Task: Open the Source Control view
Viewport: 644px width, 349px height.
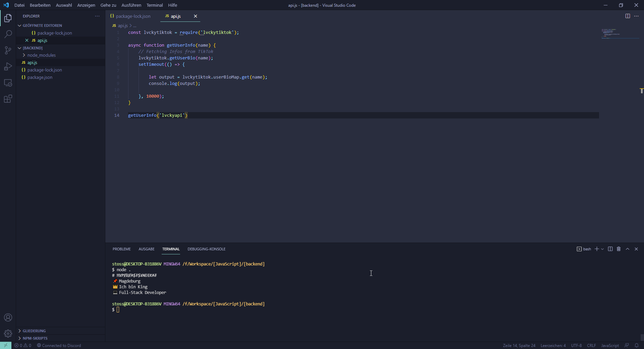Action: pos(8,50)
